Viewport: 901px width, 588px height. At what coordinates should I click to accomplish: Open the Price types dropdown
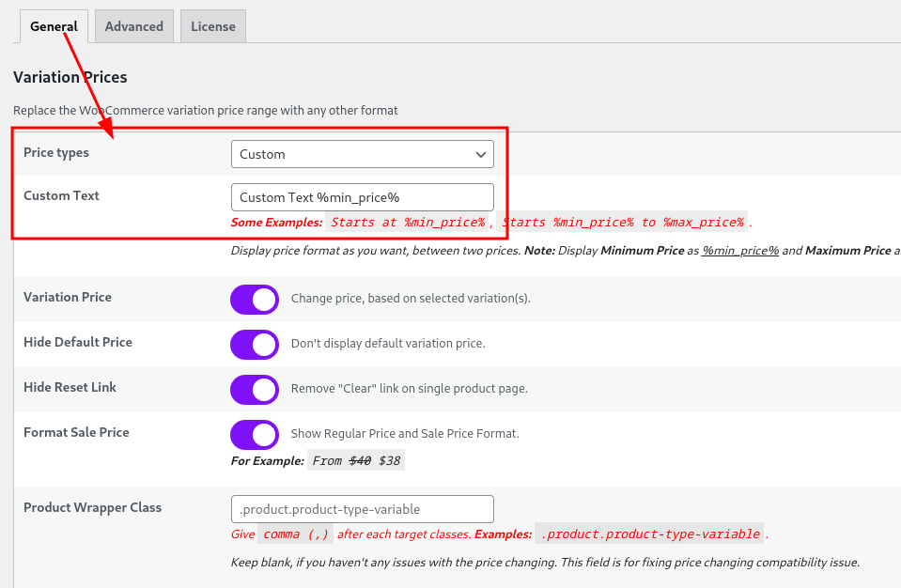[363, 154]
